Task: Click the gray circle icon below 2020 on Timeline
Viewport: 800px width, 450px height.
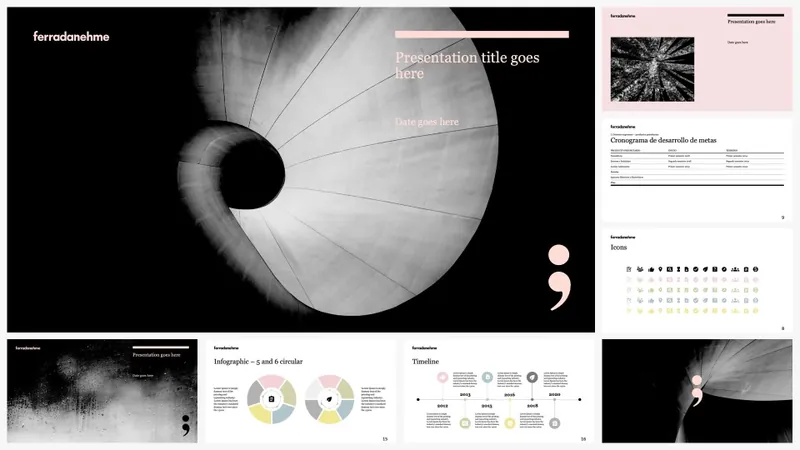Action: (555, 423)
